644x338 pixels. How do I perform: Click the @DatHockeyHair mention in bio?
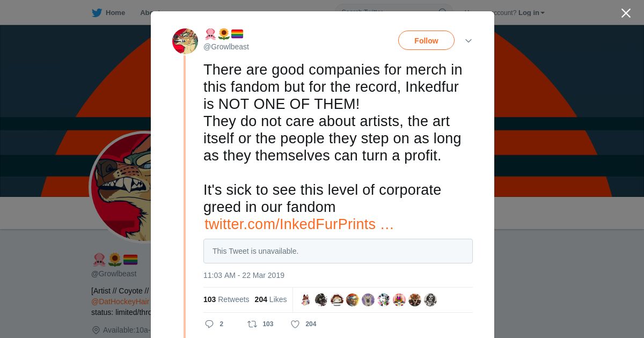point(120,302)
